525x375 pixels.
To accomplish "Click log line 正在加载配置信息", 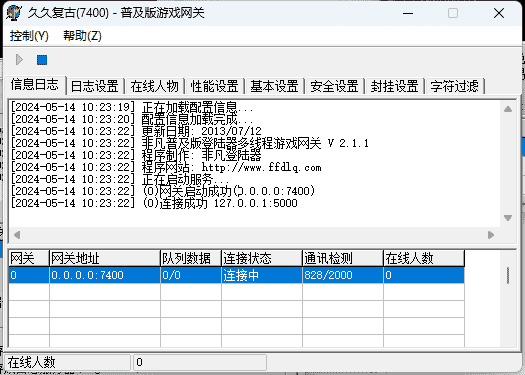I will (132, 107).
